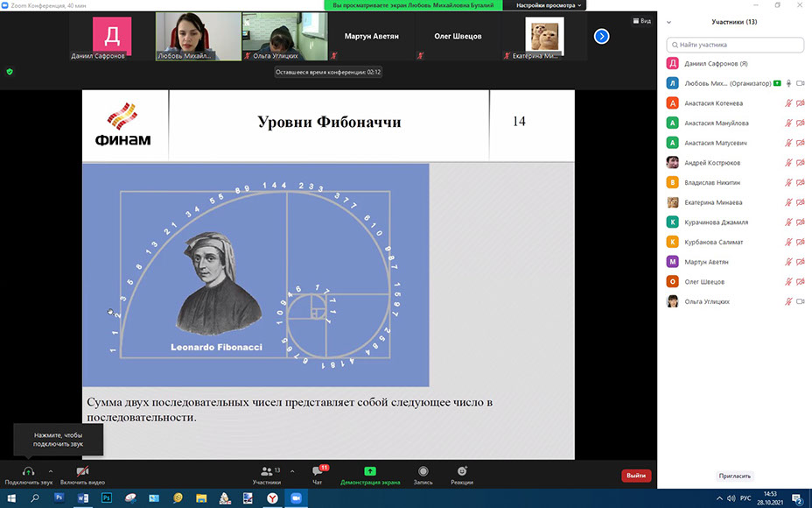The height and width of the screenshot is (508, 812).
Task: Click the red Выйти leave button
Action: [x=636, y=476]
